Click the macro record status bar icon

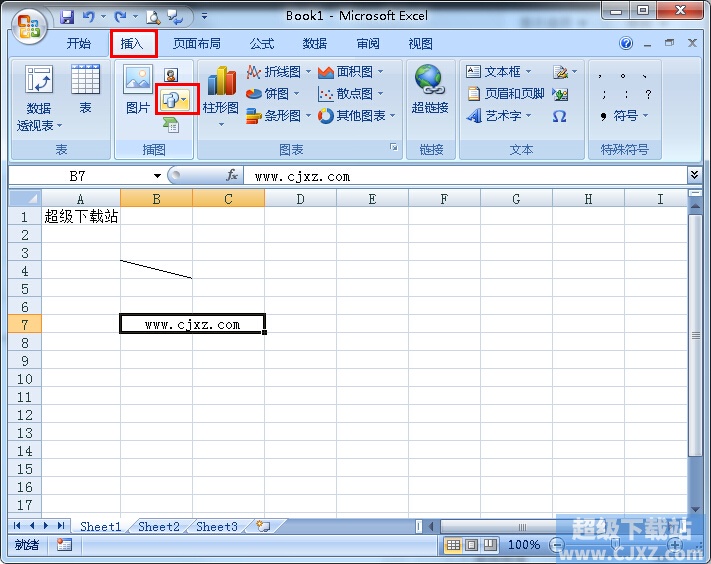64,545
